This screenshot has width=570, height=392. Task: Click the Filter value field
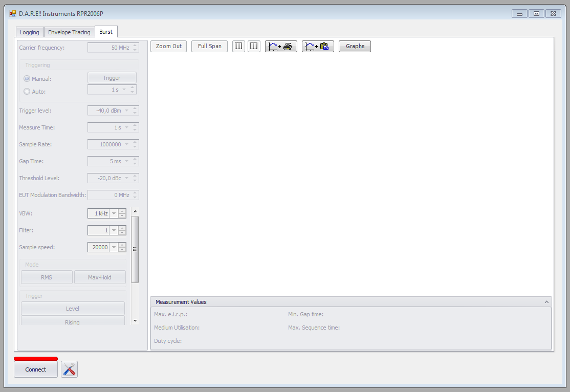click(x=99, y=230)
